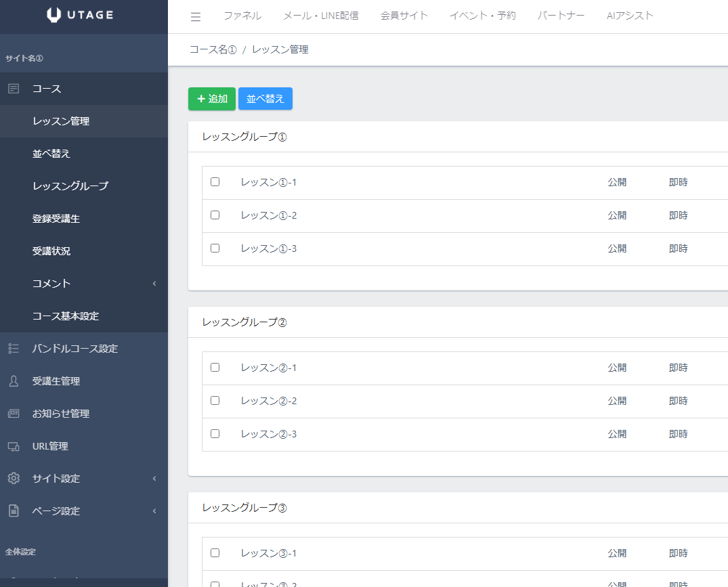Click the コース sidebar icon
Screen dimensions: 728x587
14,89
